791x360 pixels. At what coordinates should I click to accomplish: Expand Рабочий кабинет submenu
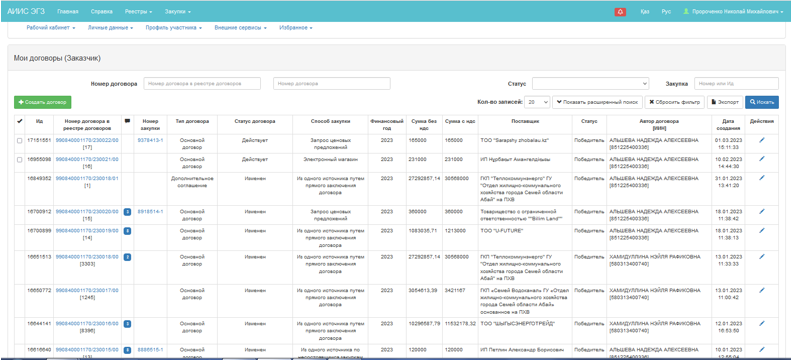click(x=50, y=28)
